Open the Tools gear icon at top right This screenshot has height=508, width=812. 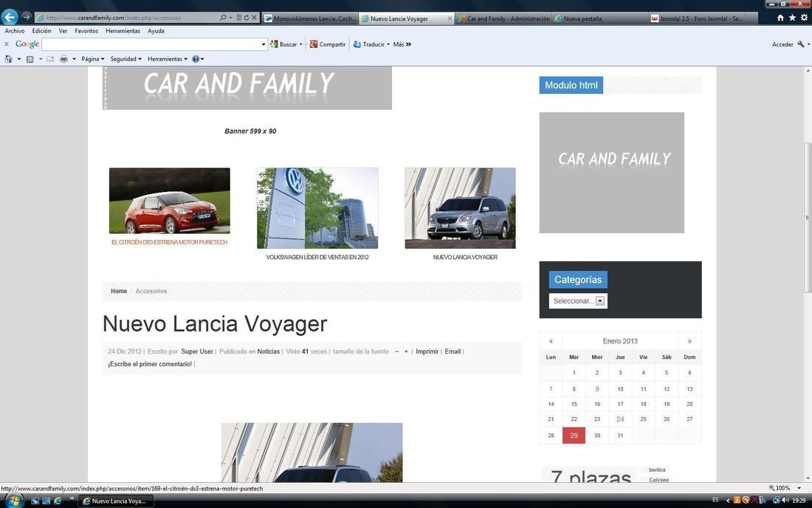[x=804, y=18]
